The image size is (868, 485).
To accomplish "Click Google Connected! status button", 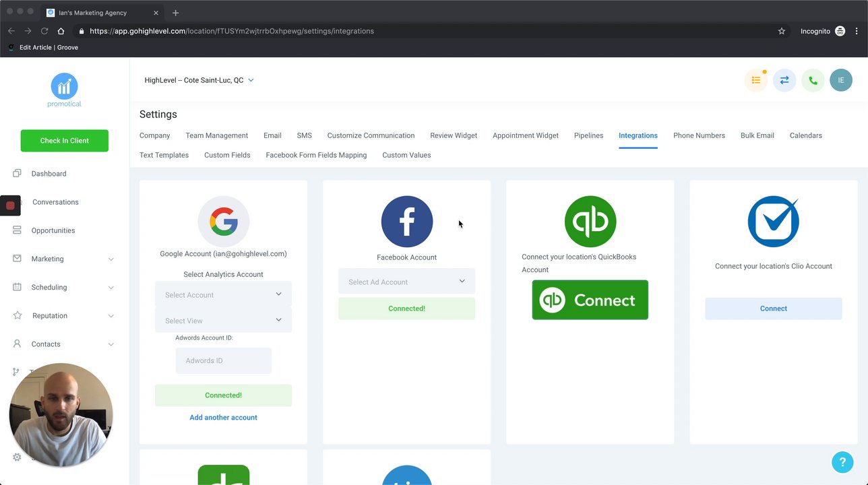I will tap(223, 395).
